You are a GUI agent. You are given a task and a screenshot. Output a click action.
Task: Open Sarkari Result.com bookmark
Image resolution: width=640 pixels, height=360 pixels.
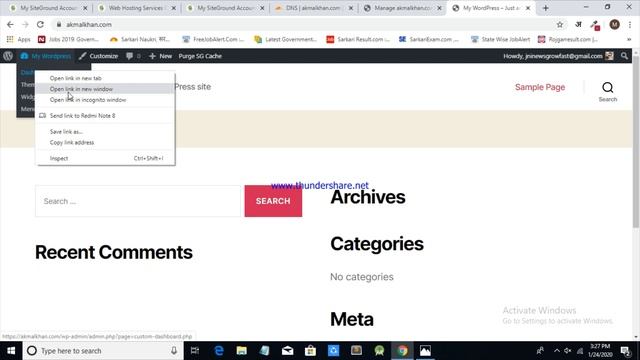pos(358,39)
